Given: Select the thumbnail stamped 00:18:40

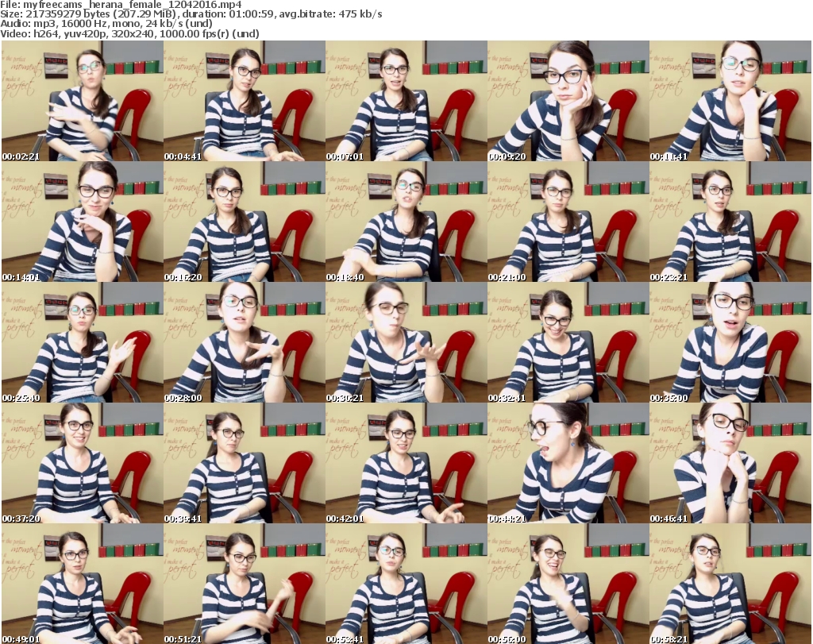Looking at the screenshot, I should click(406, 222).
